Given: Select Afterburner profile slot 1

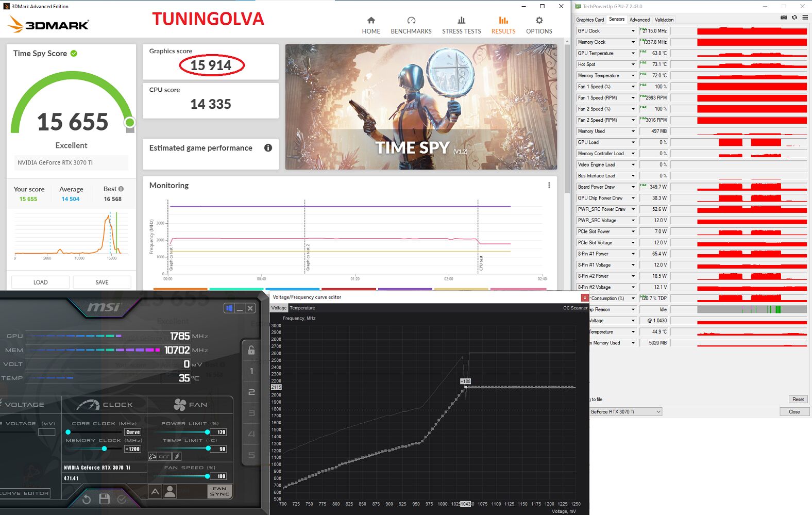Looking at the screenshot, I should click(251, 371).
